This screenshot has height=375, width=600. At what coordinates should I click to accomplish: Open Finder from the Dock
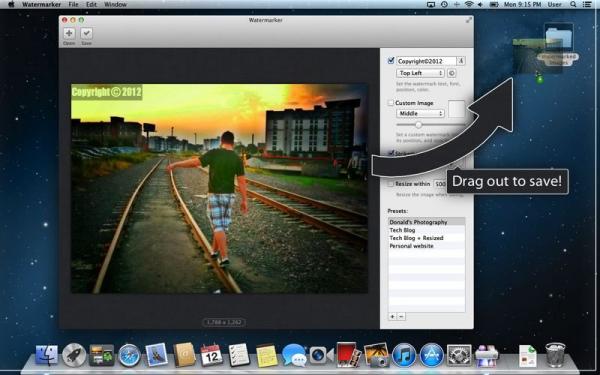coord(47,355)
